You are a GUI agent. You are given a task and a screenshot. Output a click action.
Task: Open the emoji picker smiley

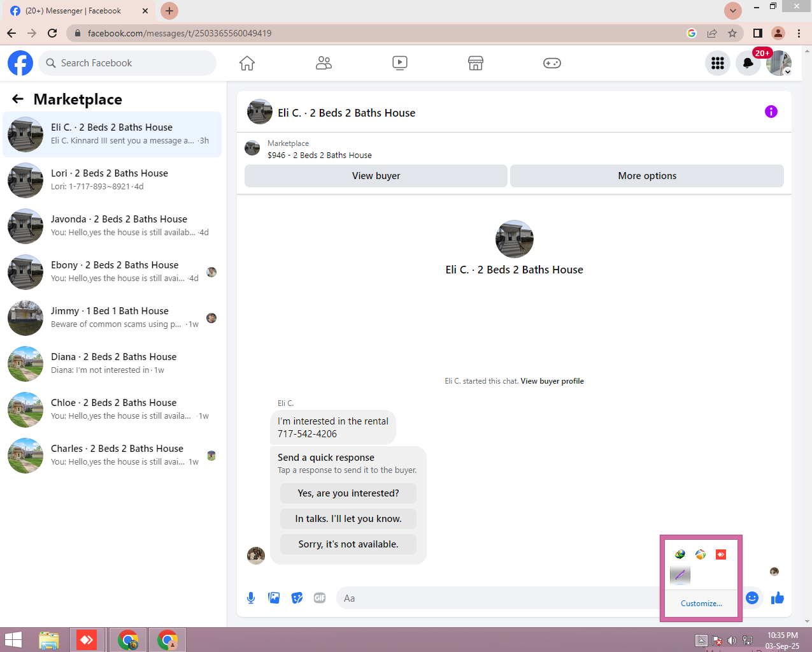pyautogui.click(x=752, y=598)
